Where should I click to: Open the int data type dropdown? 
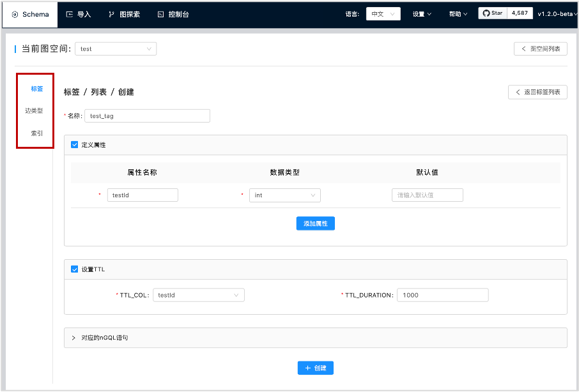284,195
